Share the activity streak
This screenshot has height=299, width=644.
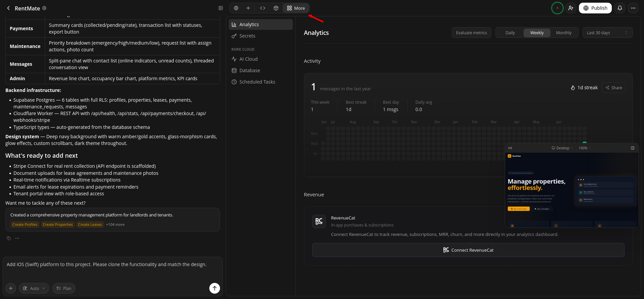coord(614,88)
